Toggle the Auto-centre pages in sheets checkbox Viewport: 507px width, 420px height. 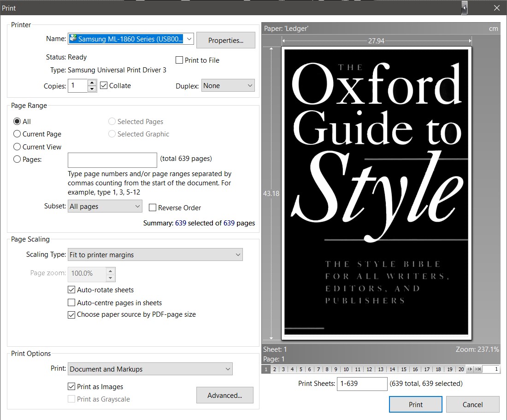[x=71, y=303]
